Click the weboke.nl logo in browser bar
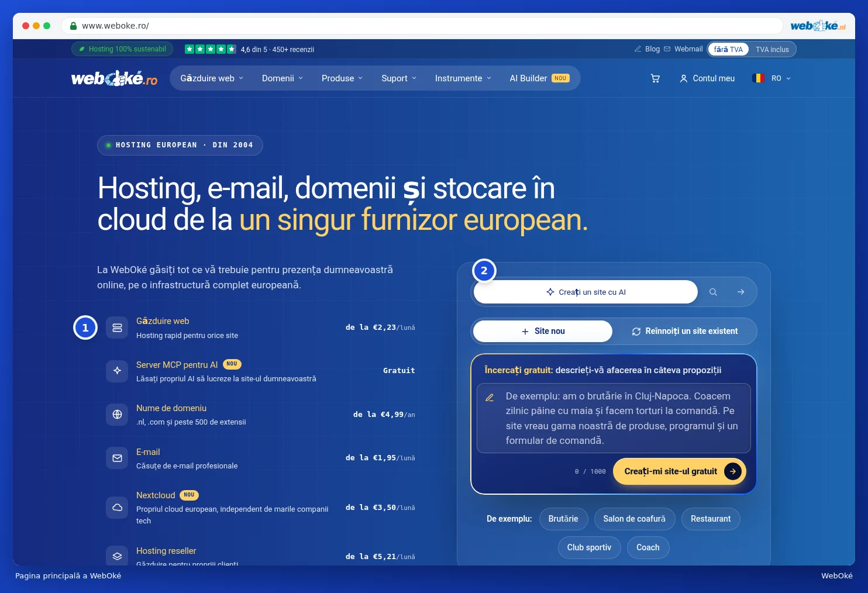Image resolution: width=868 pixels, height=593 pixels. 818,26
